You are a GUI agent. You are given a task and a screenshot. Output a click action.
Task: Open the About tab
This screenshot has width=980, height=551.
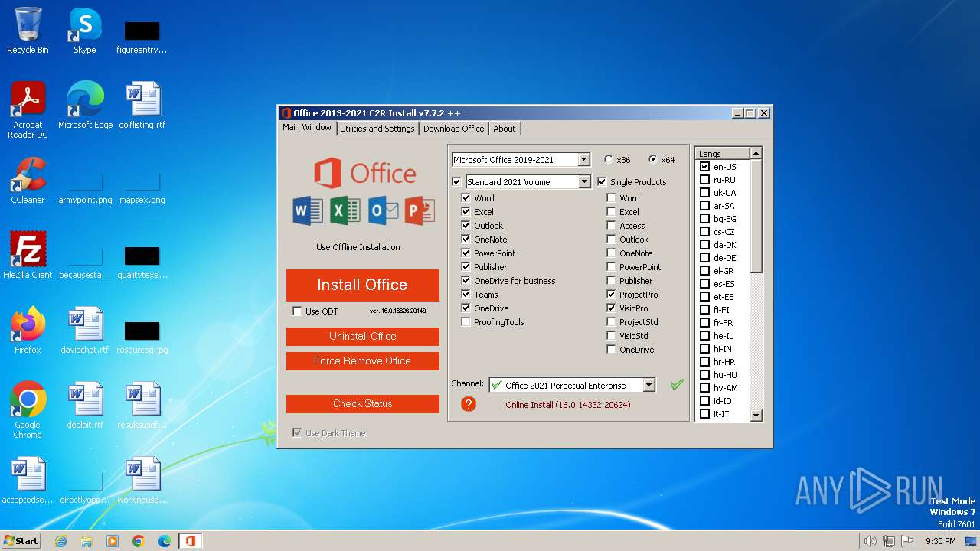click(x=504, y=129)
